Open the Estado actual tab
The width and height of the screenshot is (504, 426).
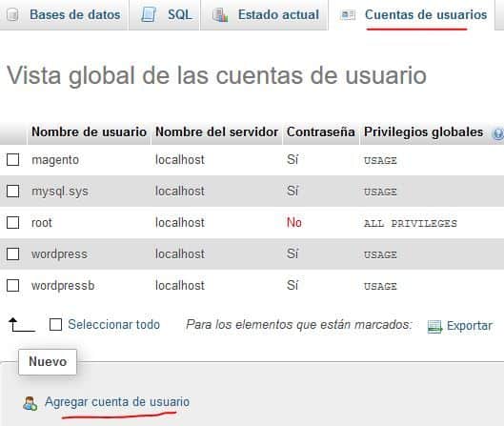coord(264,15)
